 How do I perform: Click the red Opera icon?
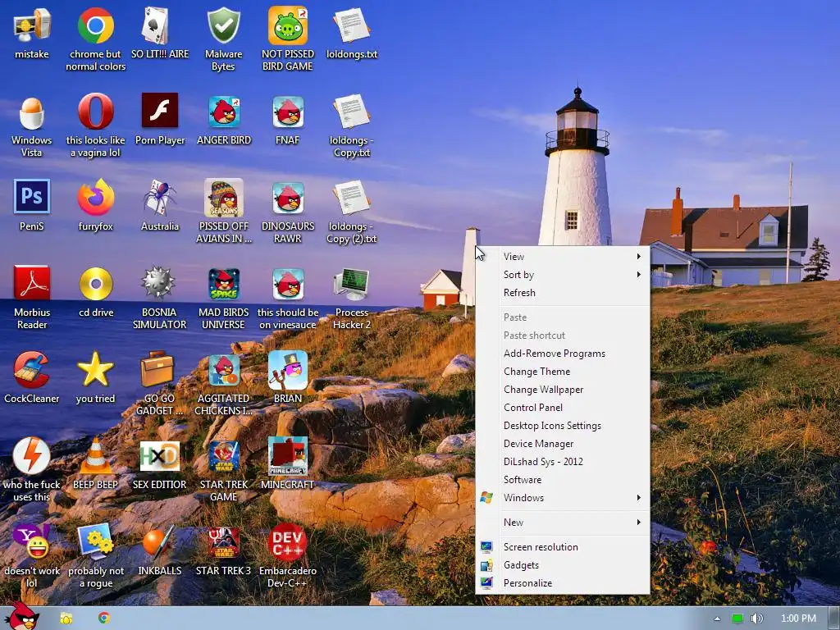coord(95,112)
